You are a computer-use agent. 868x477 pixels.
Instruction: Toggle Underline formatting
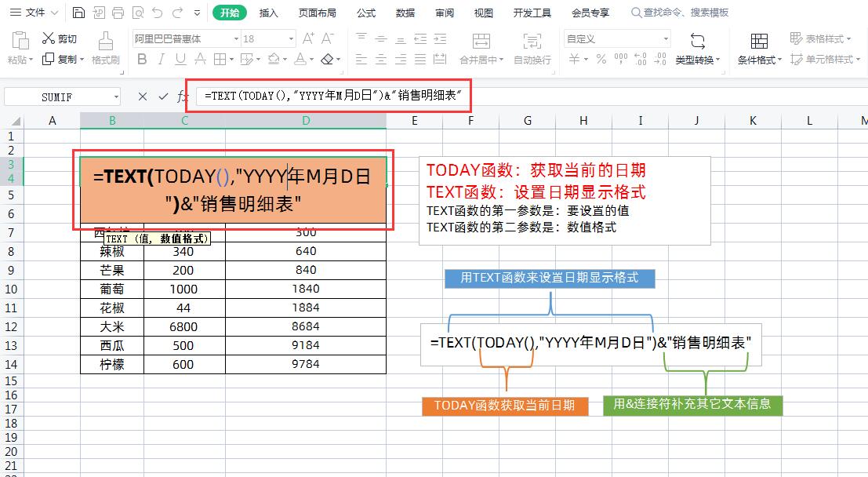(x=180, y=60)
